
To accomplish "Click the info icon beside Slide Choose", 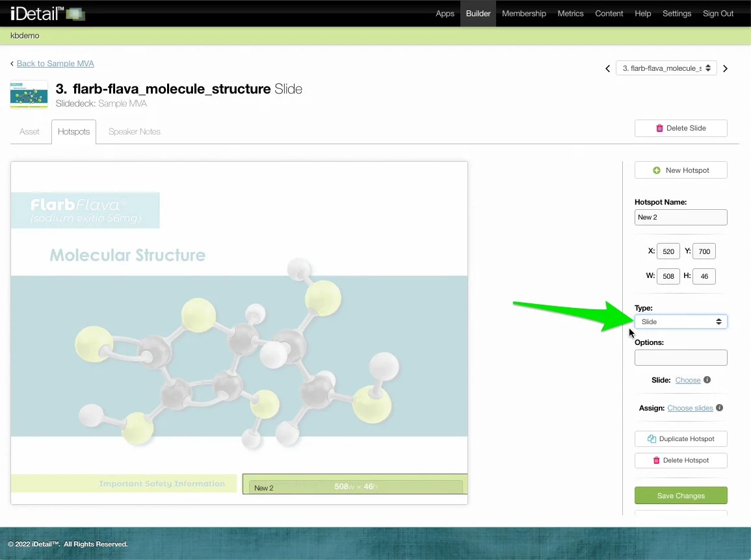I will point(707,379).
